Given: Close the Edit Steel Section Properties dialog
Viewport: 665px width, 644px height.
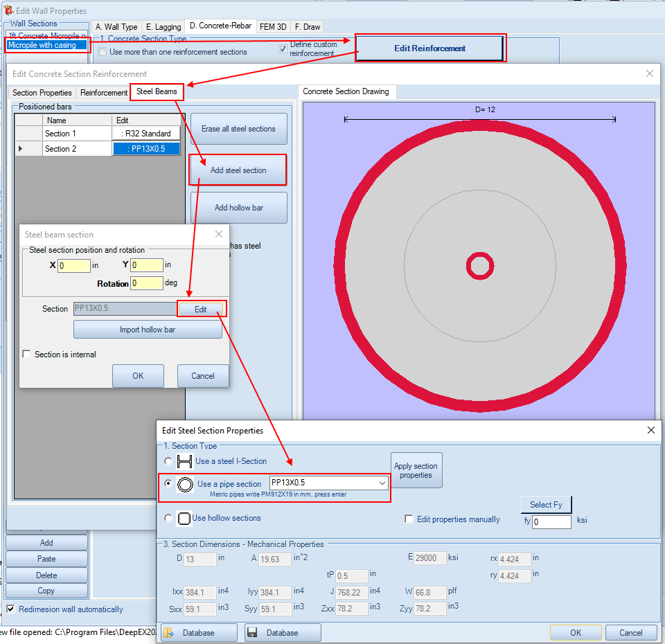Looking at the screenshot, I should 651,430.
